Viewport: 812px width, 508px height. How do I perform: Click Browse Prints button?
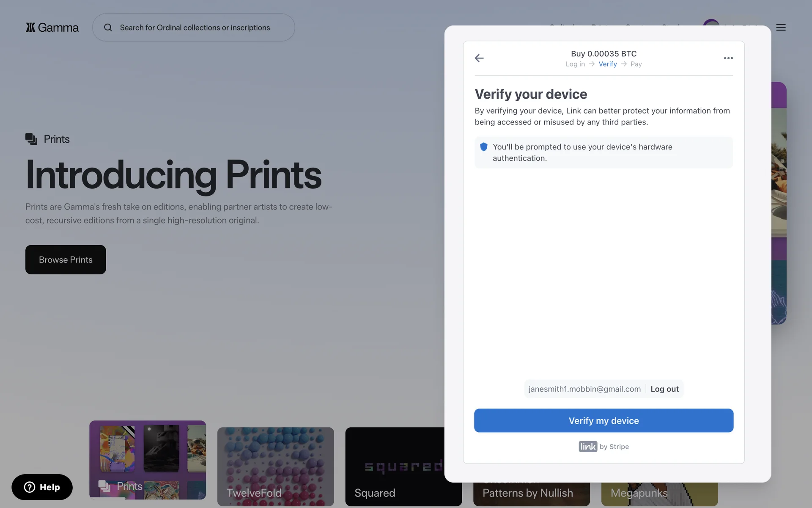(66, 260)
